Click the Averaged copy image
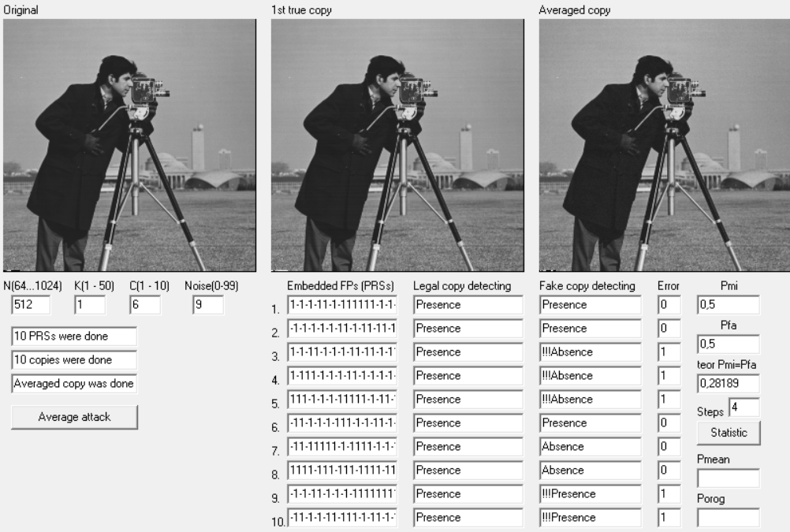The image size is (790, 532). coord(665,145)
